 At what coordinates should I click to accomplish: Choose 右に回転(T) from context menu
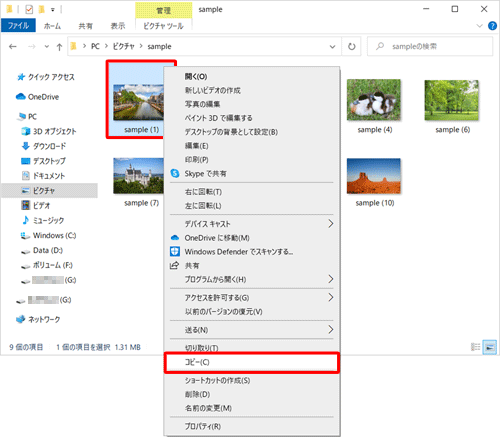click(x=252, y=192)
